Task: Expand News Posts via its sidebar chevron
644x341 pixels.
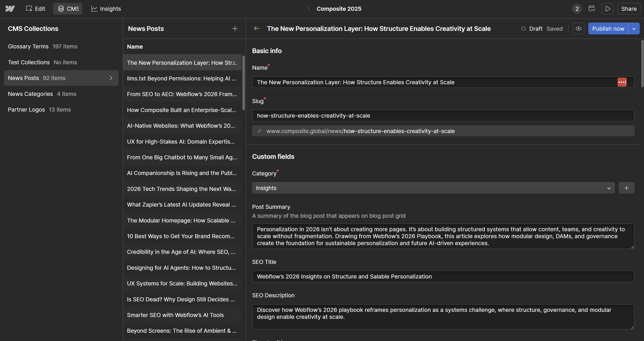Action: pos(111,78)
